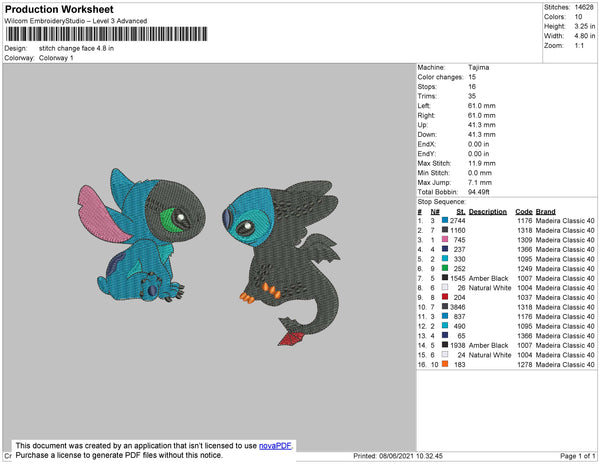Select the red swatch in stop row 9

point(445,297)
